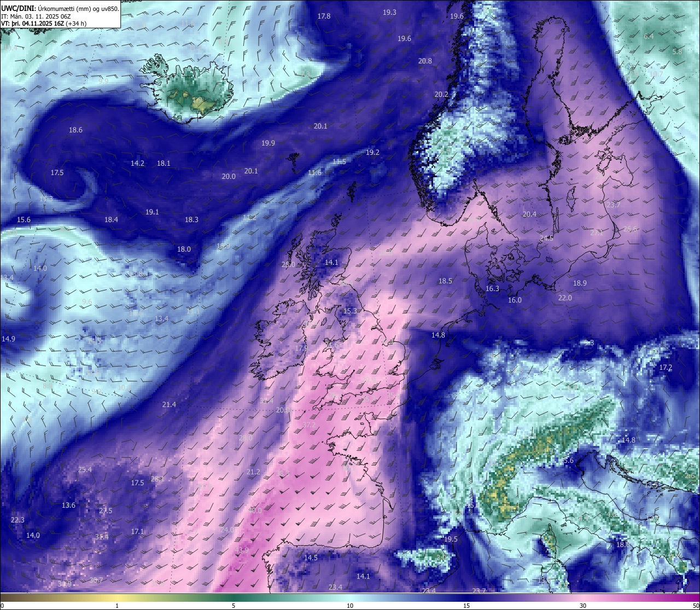Click the 20.0 value in the Atlantic
The image size is (700, 610).
point(229,177)
